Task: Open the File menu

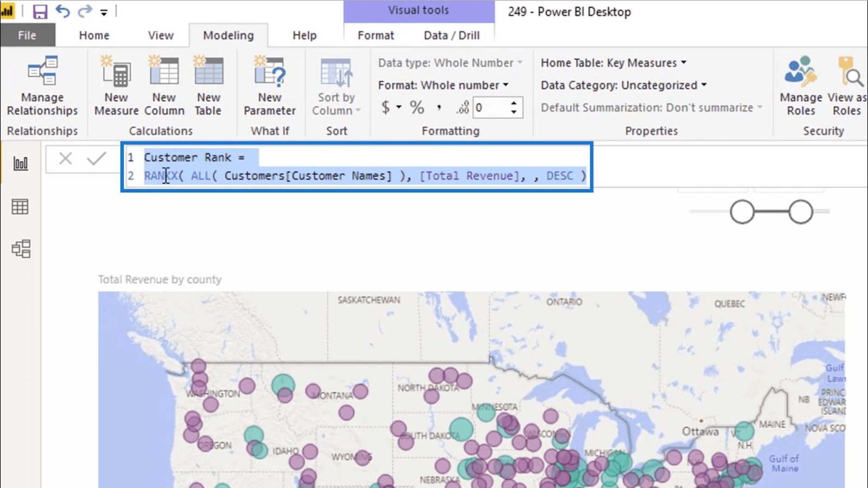Action: coord(27,35)
